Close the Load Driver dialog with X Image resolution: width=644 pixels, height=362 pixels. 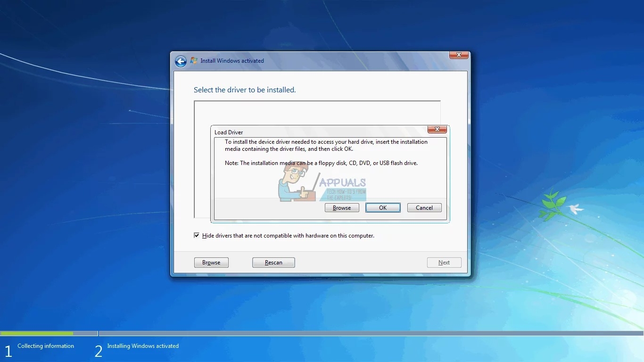pyautogui.click(x=437, y=129)
